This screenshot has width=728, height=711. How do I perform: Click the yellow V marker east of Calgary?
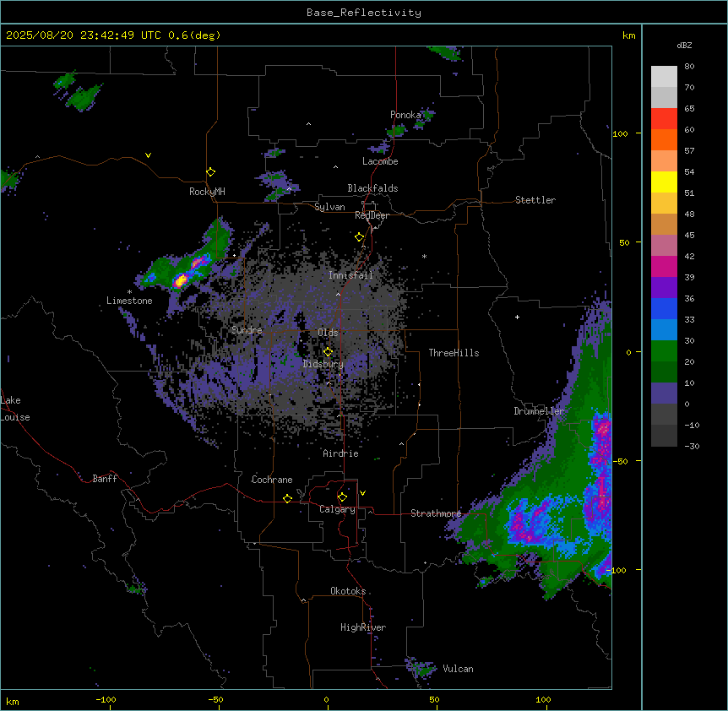[x=362, y=493]
